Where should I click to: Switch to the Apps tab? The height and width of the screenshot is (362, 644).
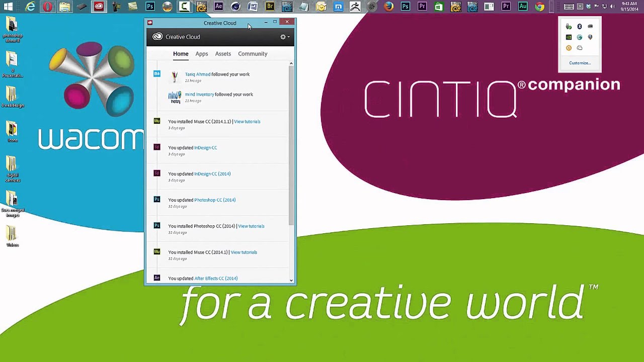coord(202,54)
